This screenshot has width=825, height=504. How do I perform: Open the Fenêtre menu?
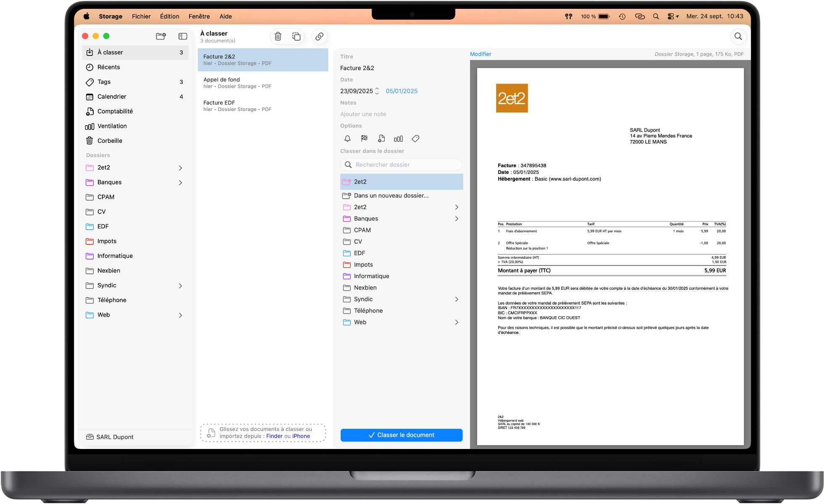(199, 16)
